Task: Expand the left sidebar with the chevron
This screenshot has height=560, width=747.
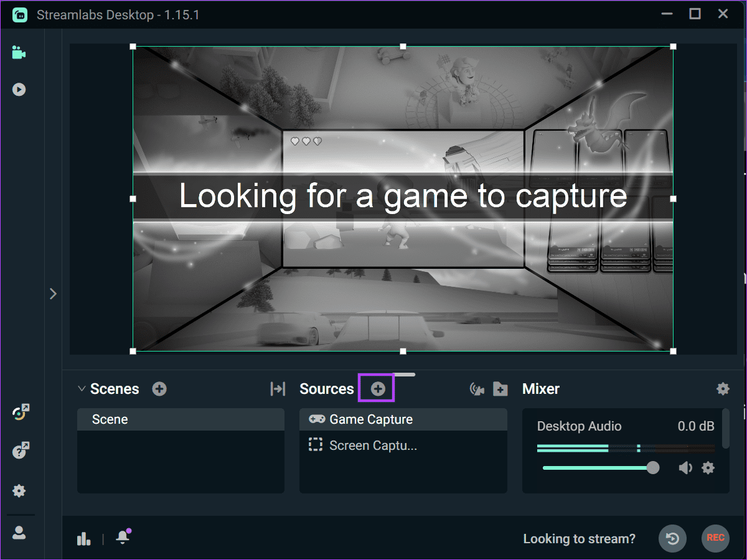Action: [x=53, y=294]
